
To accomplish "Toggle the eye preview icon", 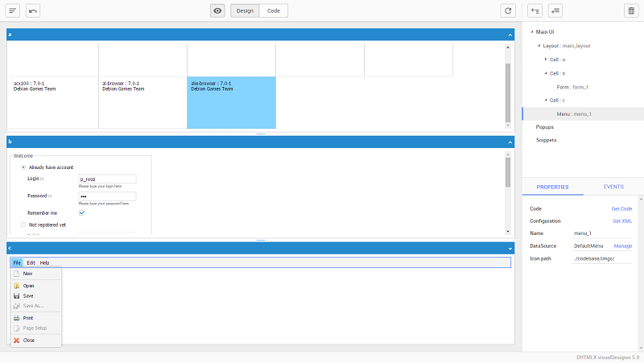I will pos(217,10).
